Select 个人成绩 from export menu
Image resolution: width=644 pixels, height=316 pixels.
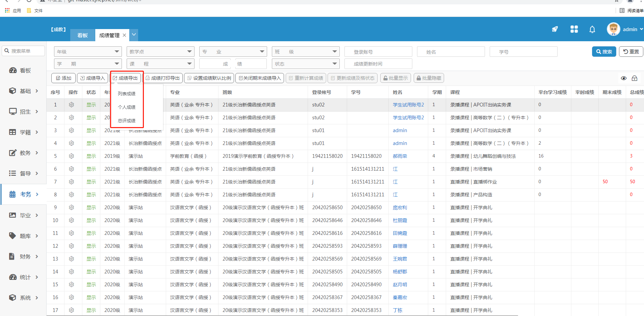127,107
